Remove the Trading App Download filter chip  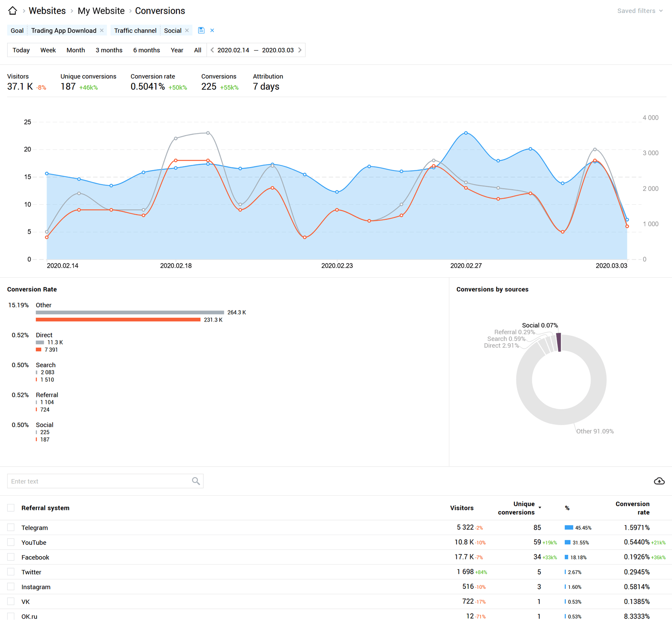101,30
